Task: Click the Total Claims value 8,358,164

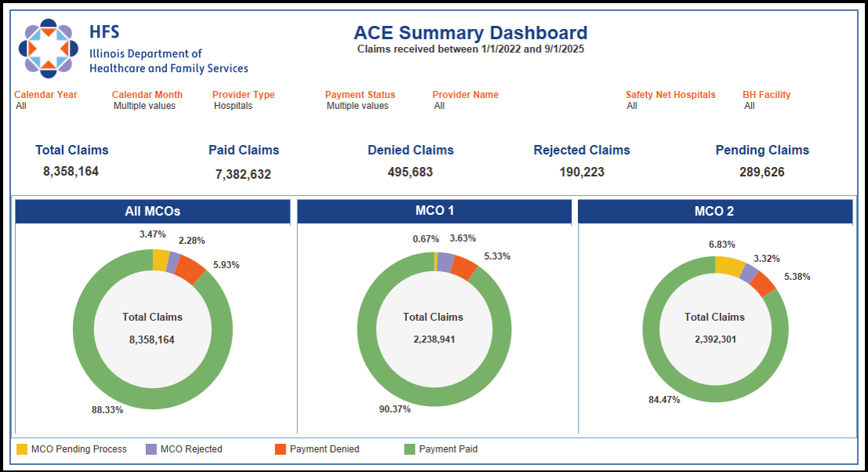Action: click(69, 171)
